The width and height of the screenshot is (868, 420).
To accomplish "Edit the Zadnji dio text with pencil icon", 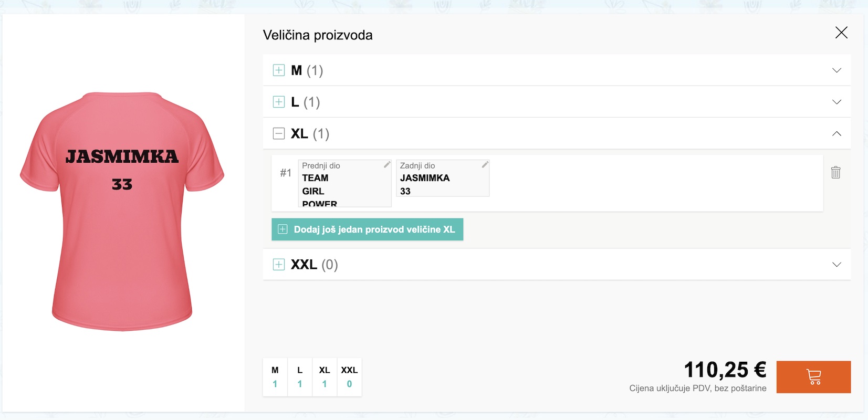I will click(485, 165).
